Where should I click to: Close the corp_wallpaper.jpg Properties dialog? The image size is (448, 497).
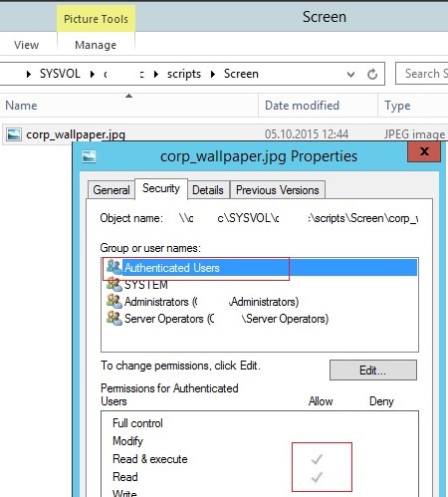click(424, 151)
